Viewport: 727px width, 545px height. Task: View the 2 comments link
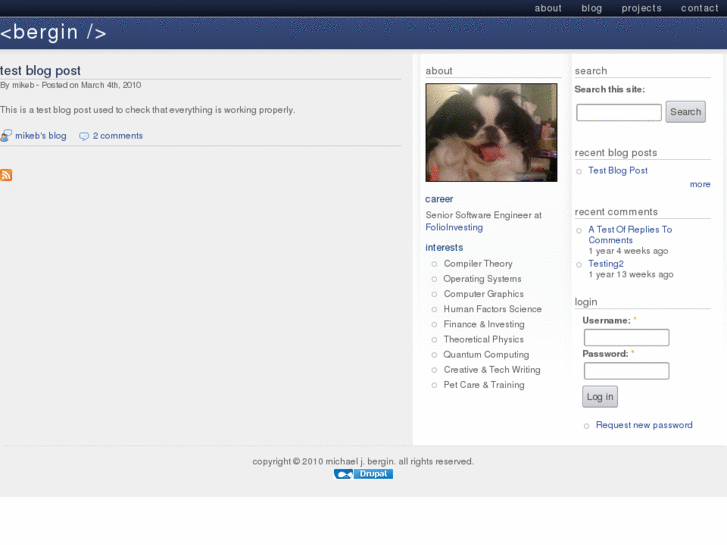tap(118, 136)
